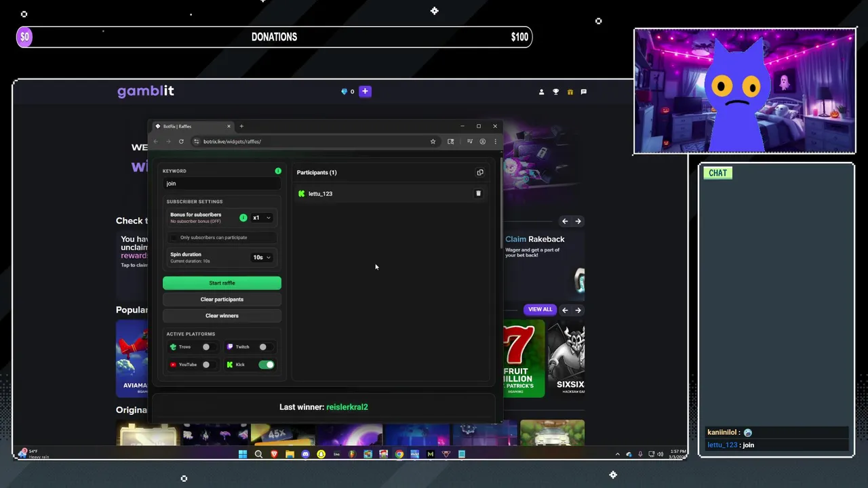Toggle the YouTube platform switch
This screenshot has width=868, height=488.
click(210, 365)
